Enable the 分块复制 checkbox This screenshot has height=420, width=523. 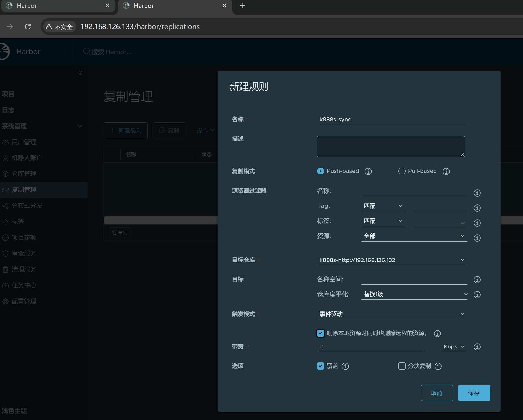(402, 366)
